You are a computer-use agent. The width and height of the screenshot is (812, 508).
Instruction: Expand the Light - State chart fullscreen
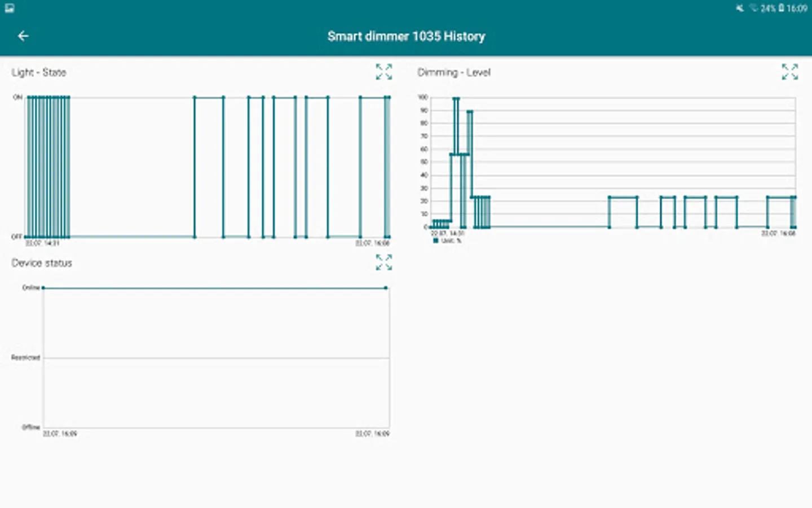384,72
